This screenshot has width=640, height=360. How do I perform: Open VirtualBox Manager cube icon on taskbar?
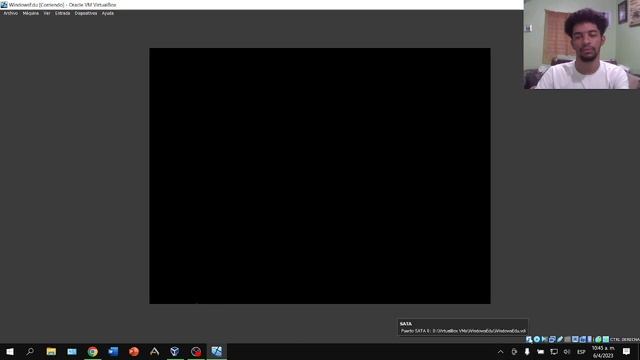coord(175,351)
